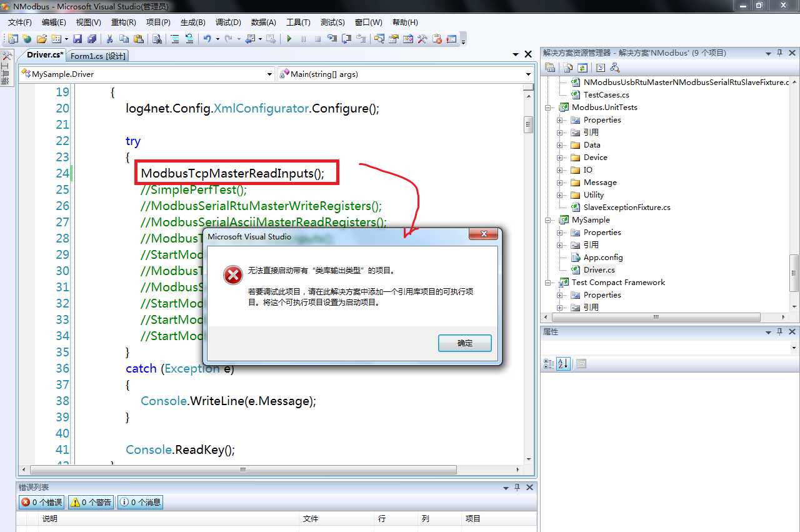The width and height of the screenshot is (800, 532).
Task: Click 确定 in the error dialog
Action: click(465, 343)
